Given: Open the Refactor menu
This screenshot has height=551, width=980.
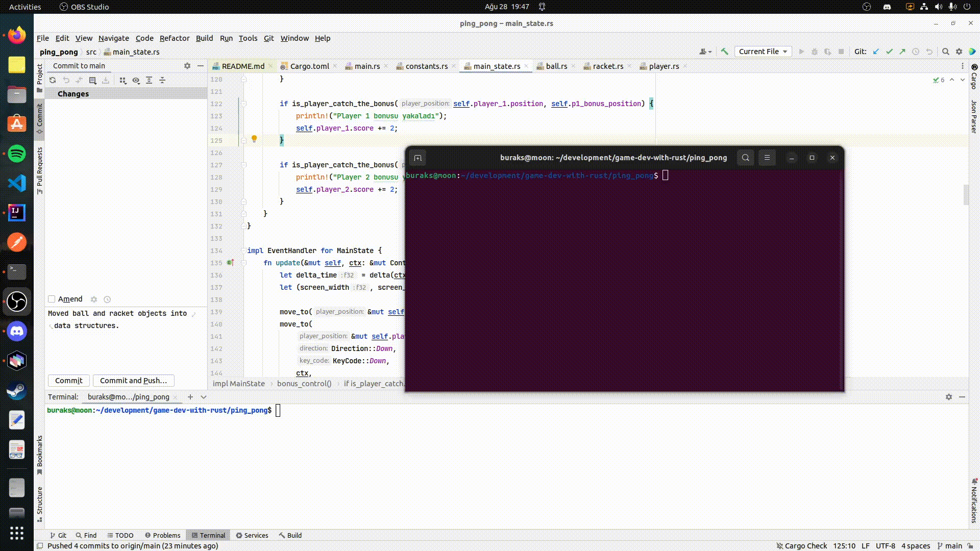Looking at the screenshot, I should coord(174,38).
